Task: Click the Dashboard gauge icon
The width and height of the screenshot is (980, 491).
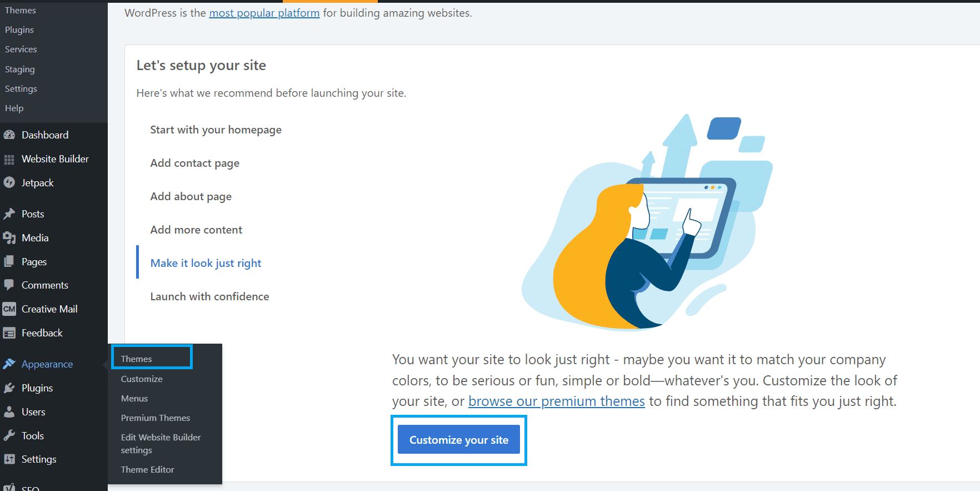Action: (9, 135)
